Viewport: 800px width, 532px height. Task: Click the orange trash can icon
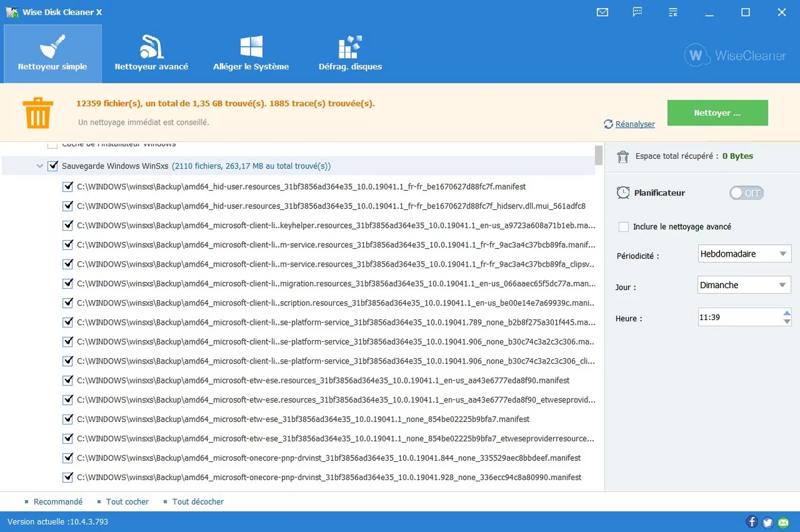[38, 112]
